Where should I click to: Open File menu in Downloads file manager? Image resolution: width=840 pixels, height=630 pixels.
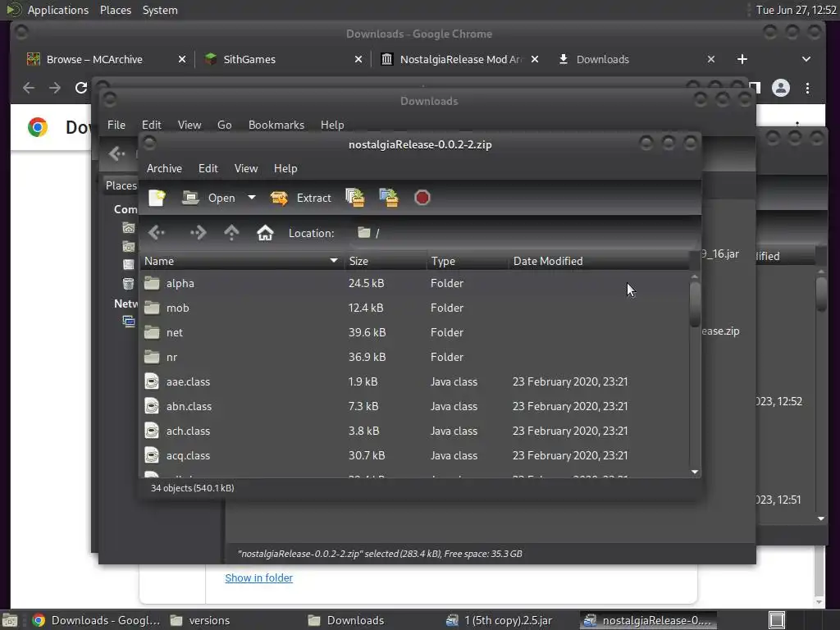coord(116,125)
